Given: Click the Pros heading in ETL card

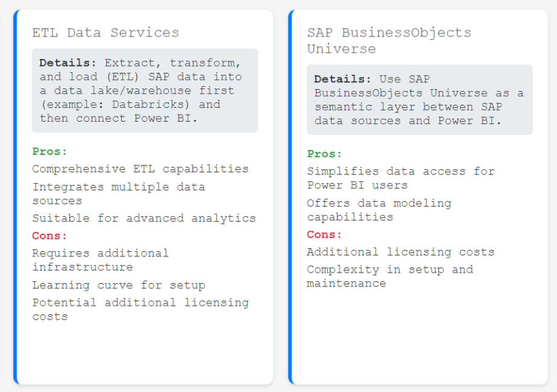Looking at the screenshot, I should click(x=50, y=151).
